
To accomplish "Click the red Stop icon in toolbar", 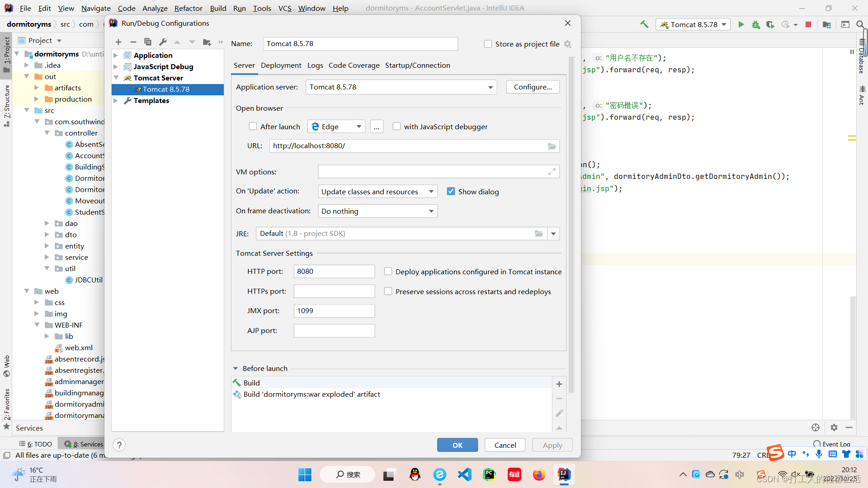I will click(x=808, y=24).
